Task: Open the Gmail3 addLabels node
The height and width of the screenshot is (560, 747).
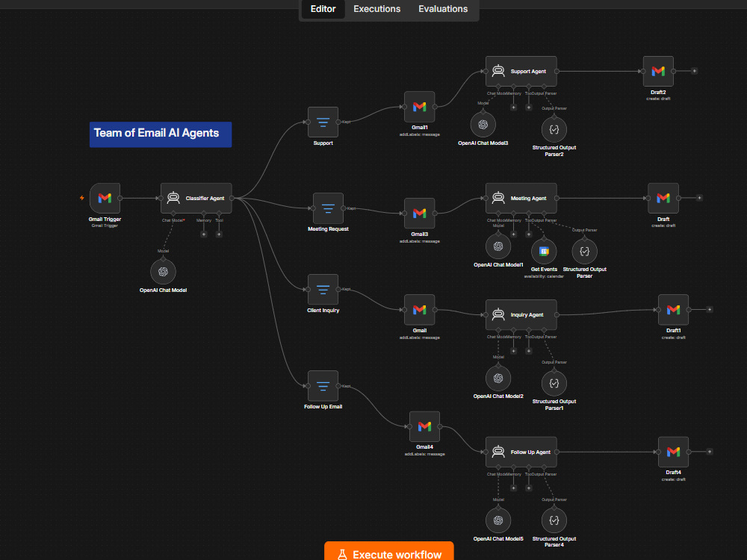Action: [x=419, y=214]
